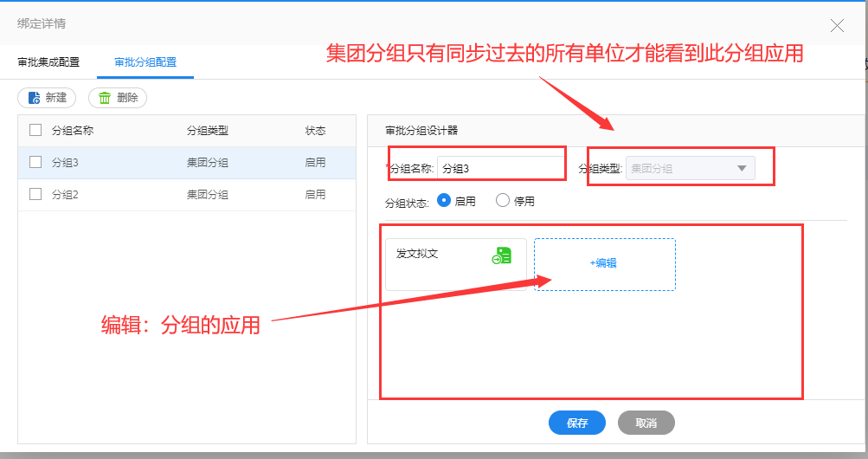
Task: Open the 分组类型 dropdown arrow
Action: click(x=742, y=168)
